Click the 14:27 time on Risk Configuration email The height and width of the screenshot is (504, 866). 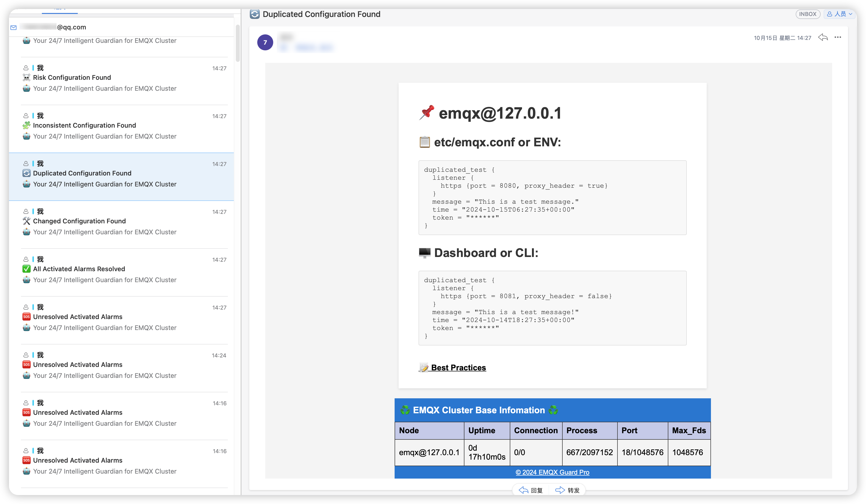click(219, 68)
